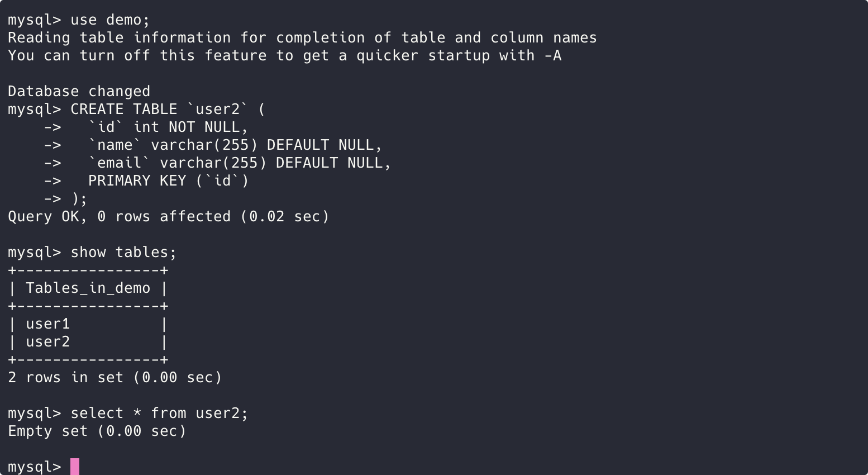Click the PRIMARY KEY (`id`) line
This screenshot has width=868, height=475.
point(168,181)
